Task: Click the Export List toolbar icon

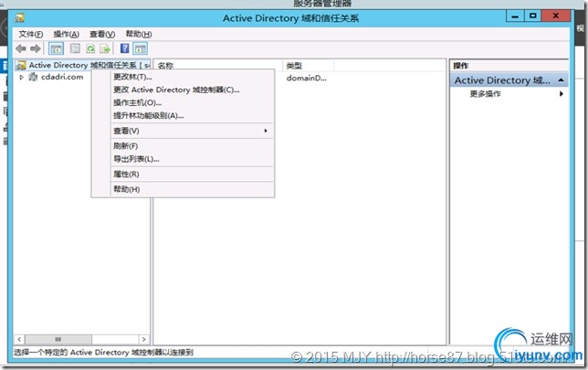Action: point(105,48)
